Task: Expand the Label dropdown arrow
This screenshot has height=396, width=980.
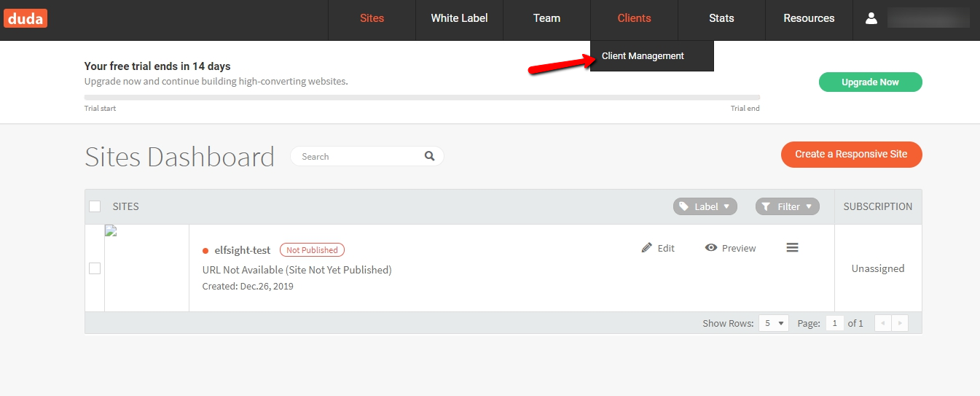Action: (726, 207)
